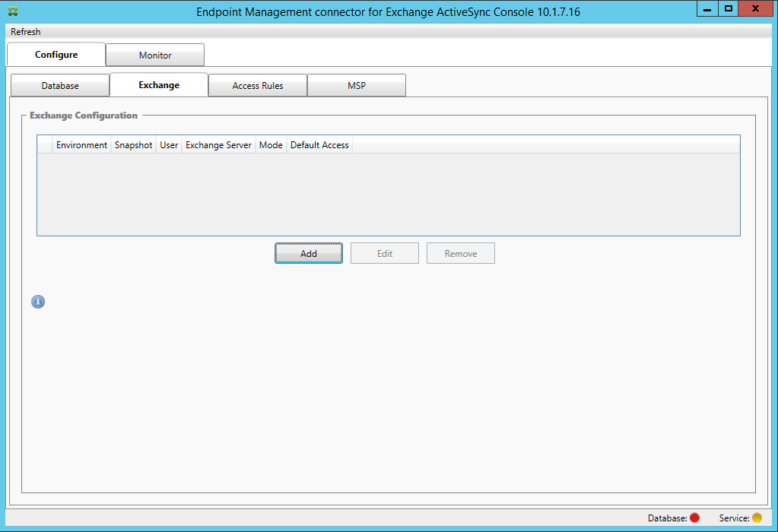Select the Exchange sub-tab

pyautogui.click(x=159, y=85)
